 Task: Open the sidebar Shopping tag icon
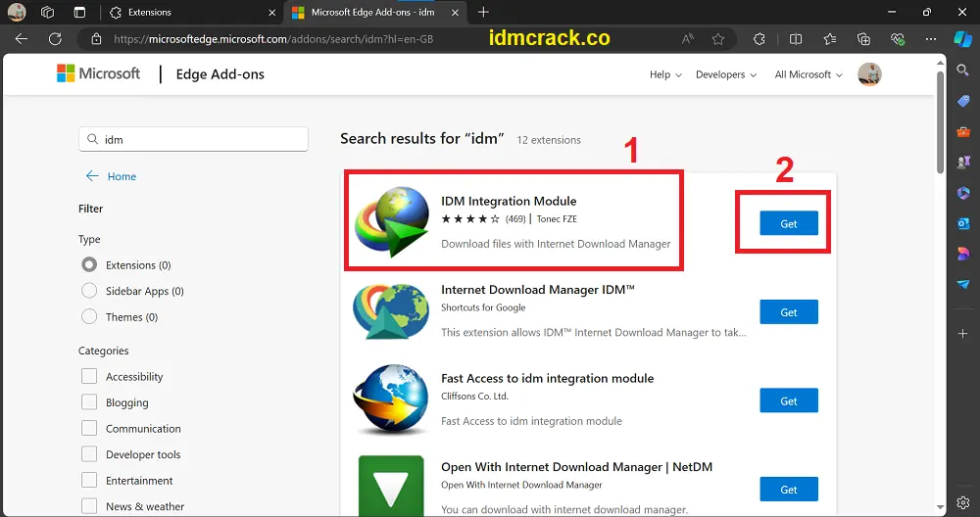(x=963, y=101)
